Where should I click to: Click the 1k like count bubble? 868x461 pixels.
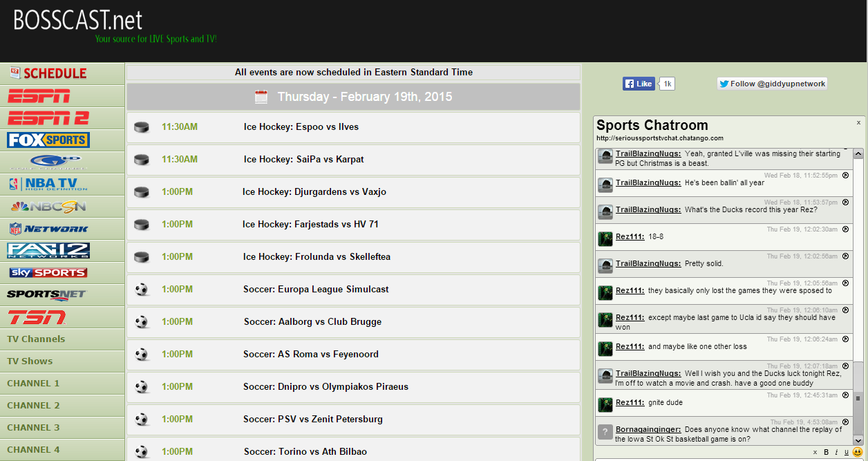click(x=667, y=84)
